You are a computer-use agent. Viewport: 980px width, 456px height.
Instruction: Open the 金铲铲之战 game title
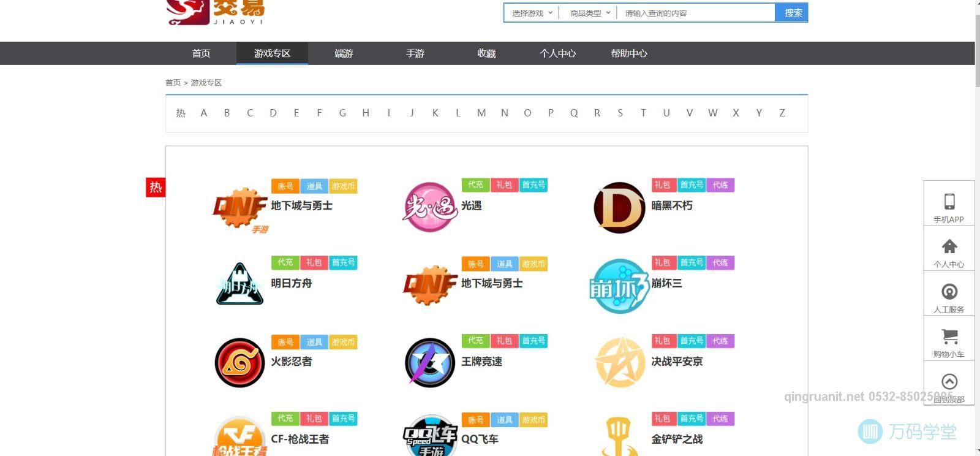[677, 439]
